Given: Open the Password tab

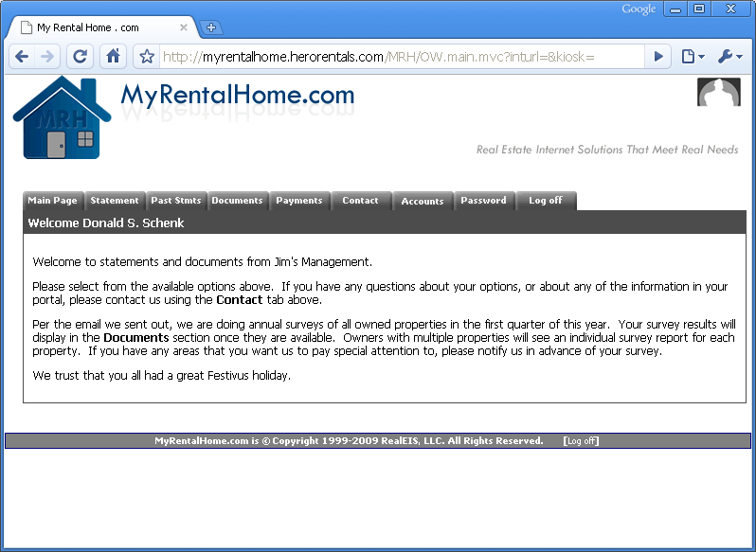Looking at the screenshot, I should point(483,201).
